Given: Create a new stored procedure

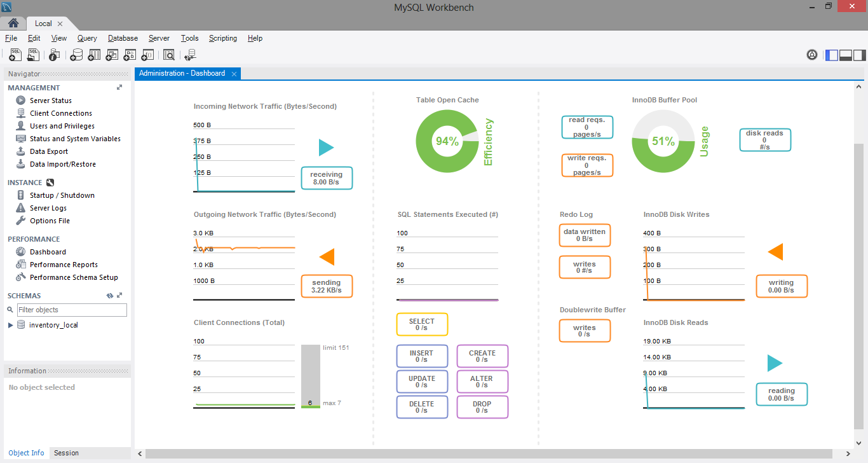Looking at the screenshot, I should click(130, 55).
